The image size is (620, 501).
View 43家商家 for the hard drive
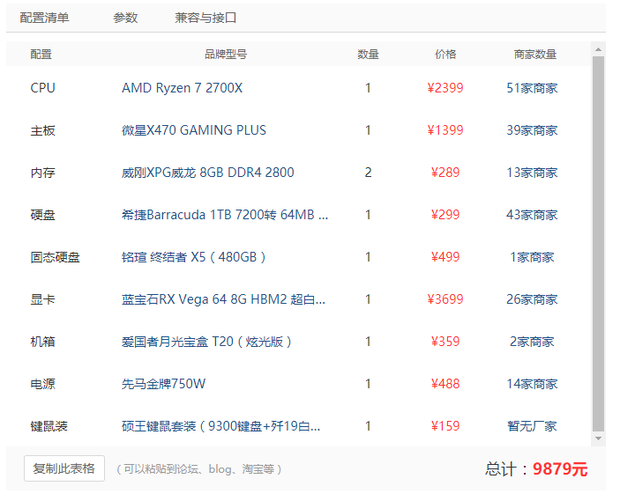tap(532, 215)
